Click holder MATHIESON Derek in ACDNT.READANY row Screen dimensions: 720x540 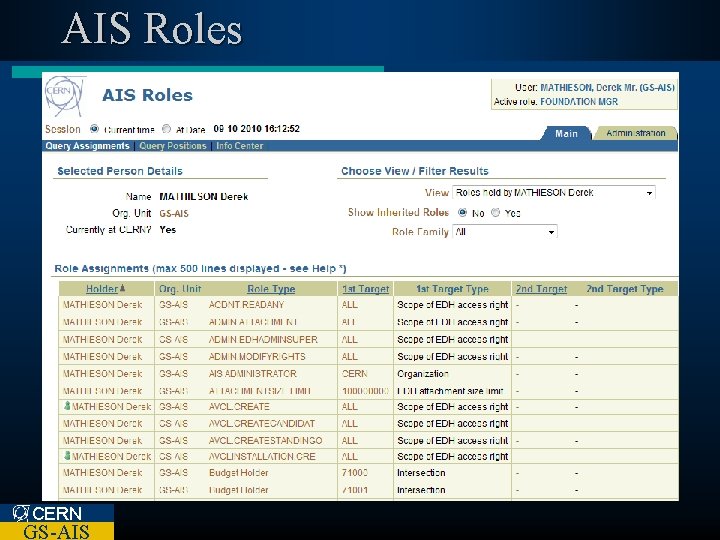click(x=102, y=305)
